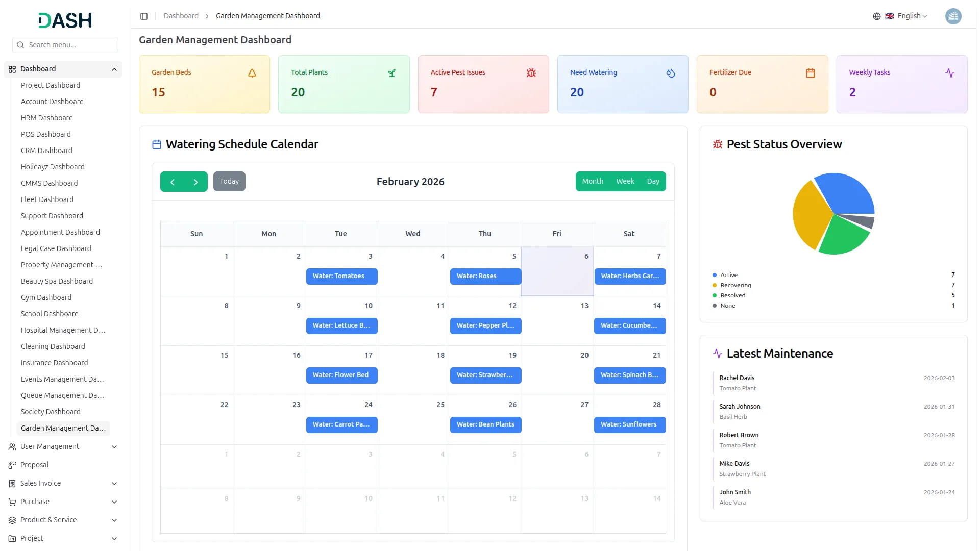Click the Active Pest Issues bug icon
Viewport: 980px width, 551px height.
(531, 73)
